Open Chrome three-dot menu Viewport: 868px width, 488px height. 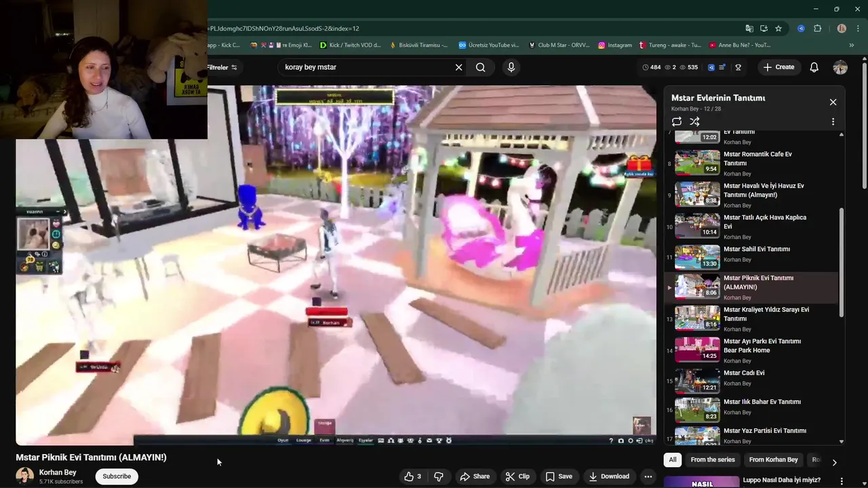[x=858, y=28]
